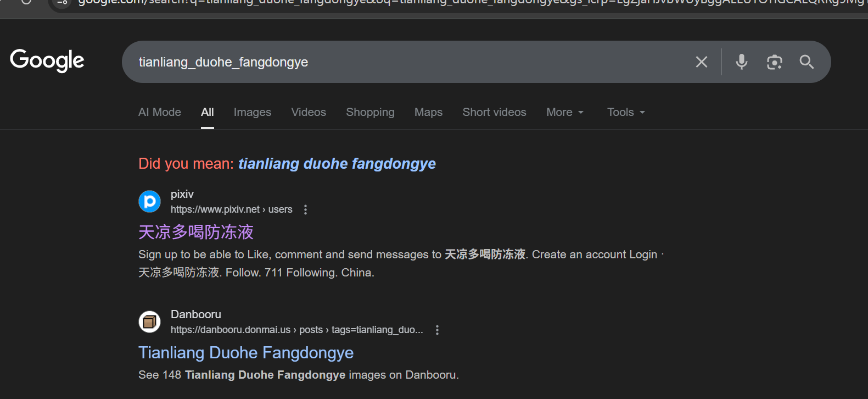Click the site info icon in the address bar
Screen dimensions: 868x399
pyautogui.click(x=62, y=2)
